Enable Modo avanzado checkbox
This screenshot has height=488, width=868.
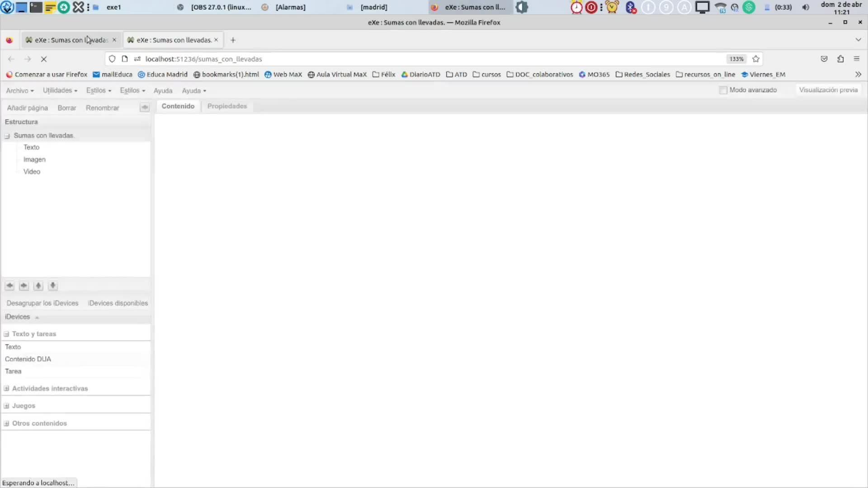click(x=723, y=90)
